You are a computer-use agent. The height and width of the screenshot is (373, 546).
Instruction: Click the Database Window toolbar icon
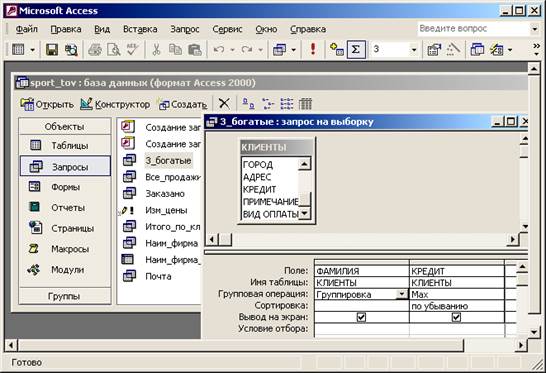[477, 50]
